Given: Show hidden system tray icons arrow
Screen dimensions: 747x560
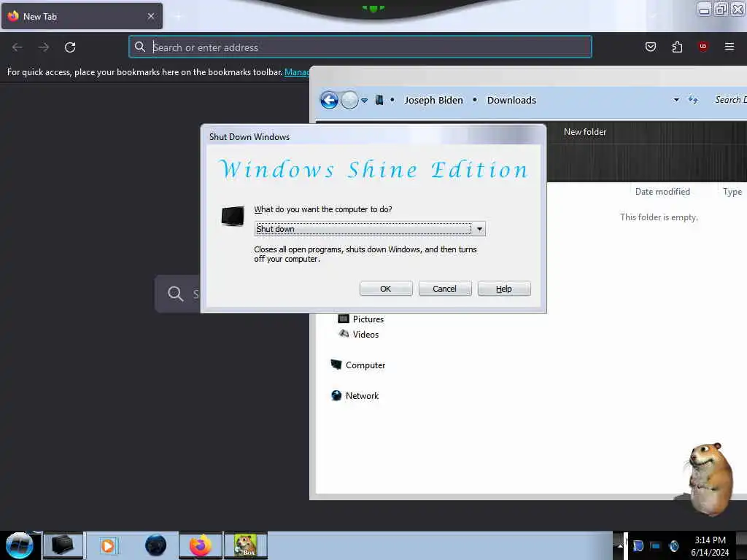Looking at the screenshot, I should pyautogui.click(x=620, y=545).
